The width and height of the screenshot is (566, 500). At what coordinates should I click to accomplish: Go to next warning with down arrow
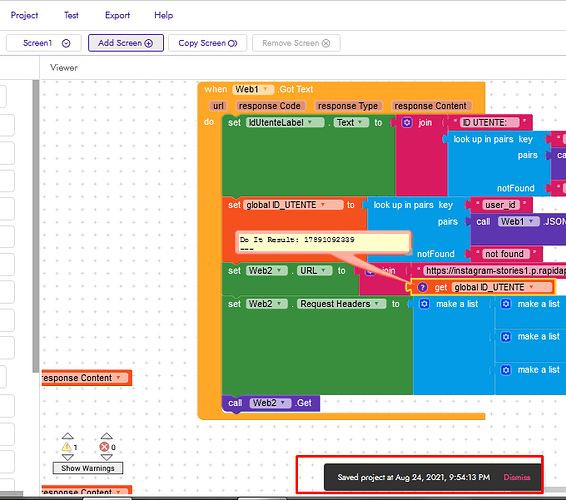point(68,457)
